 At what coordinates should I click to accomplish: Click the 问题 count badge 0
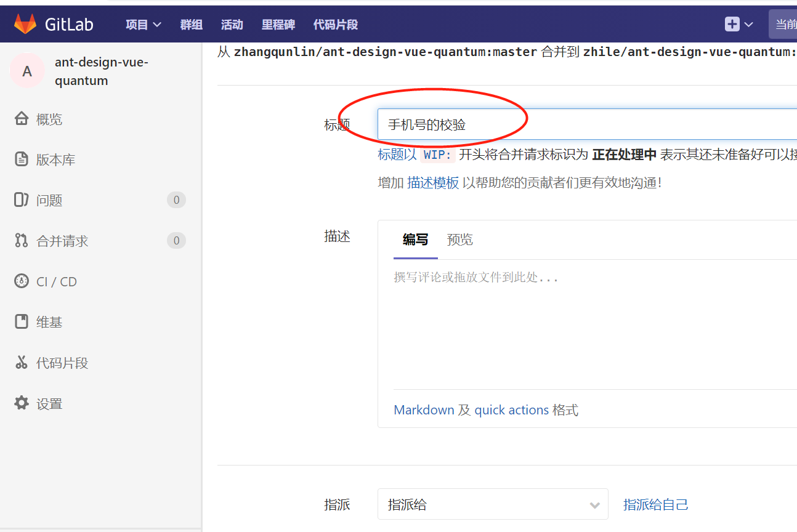[x=176, y=200]
